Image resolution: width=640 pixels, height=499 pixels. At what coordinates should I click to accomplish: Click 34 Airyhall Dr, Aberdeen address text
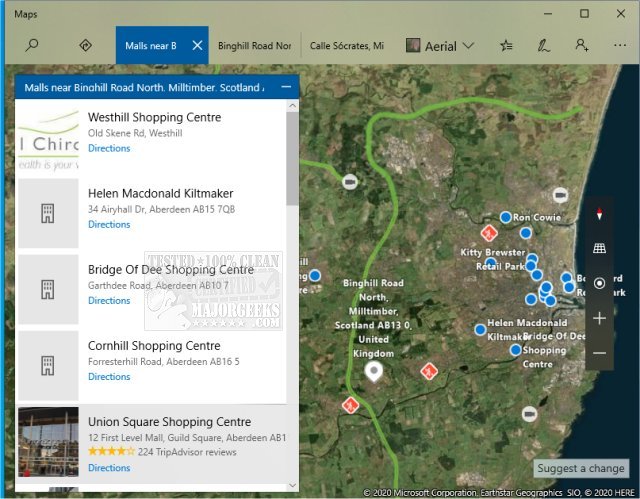tap(161, 209)
